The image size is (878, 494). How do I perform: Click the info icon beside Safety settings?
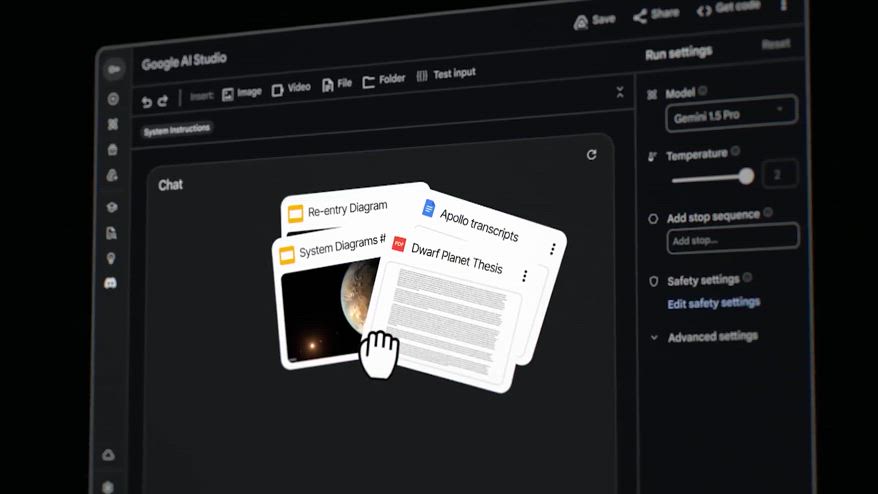(747, 277)
